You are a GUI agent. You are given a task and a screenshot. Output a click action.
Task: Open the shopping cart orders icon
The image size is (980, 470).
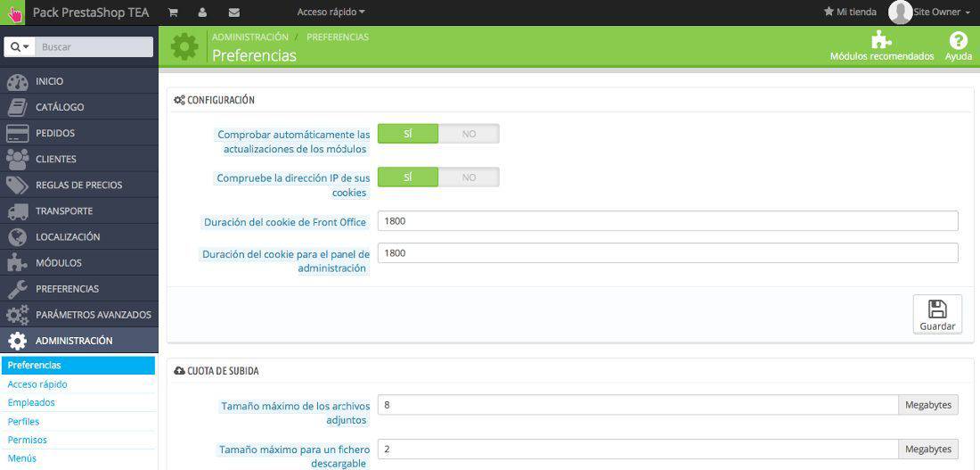click(173, 12)
